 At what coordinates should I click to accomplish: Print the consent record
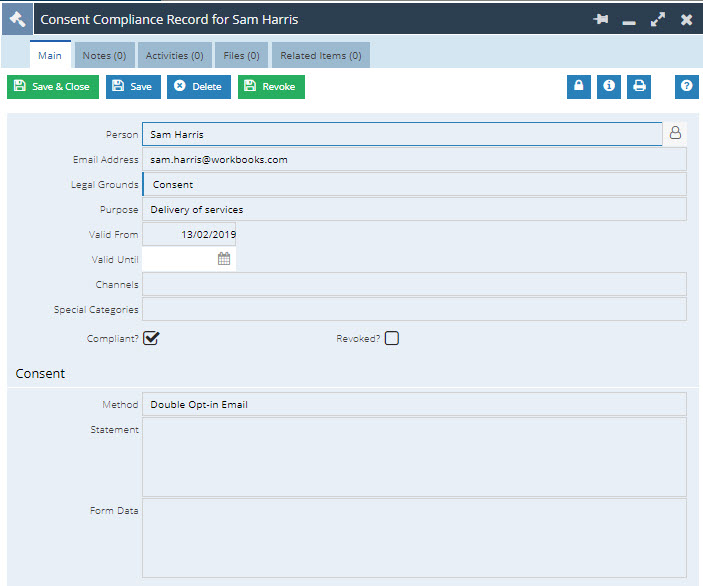point(639,87)
